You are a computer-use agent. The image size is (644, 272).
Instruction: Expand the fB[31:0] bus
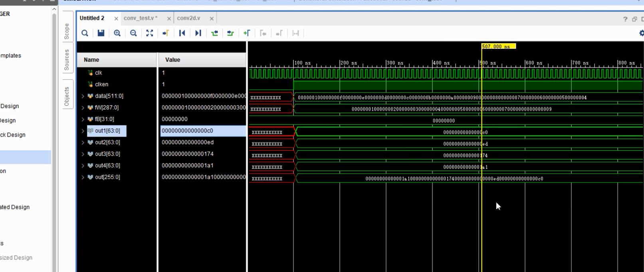click(83, 119)
